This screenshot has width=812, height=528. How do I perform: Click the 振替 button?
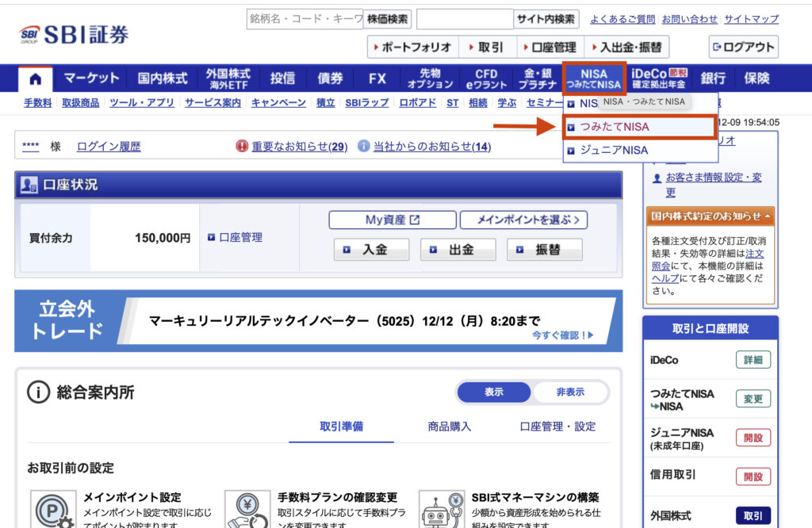(x=544, y=250)
